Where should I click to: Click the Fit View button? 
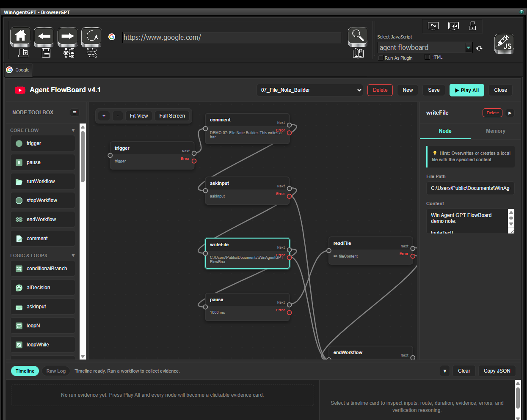point(139,116)
